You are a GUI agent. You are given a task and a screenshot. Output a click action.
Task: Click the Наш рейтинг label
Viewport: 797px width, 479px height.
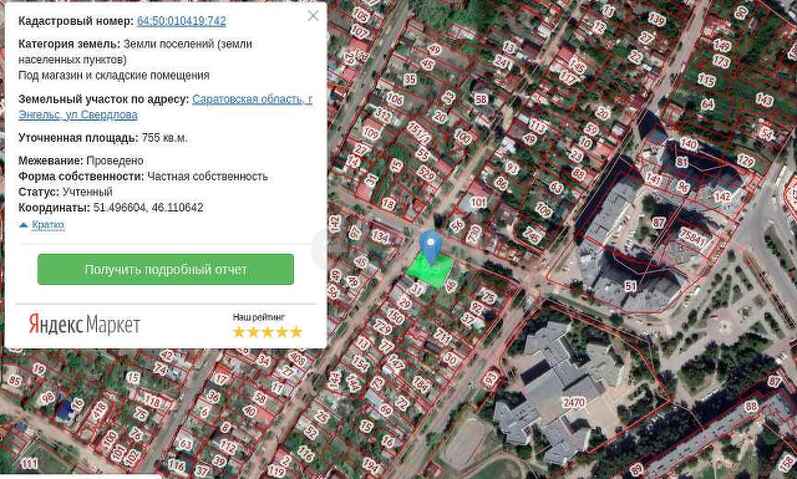click(x=258, y=317)
